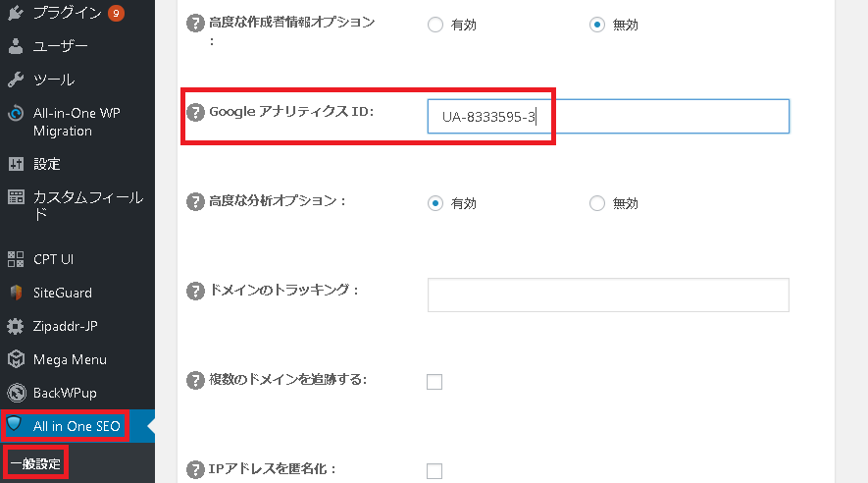Open help for Google アナリティクス ID
868x483 pixels.
[x=195, y=112]
